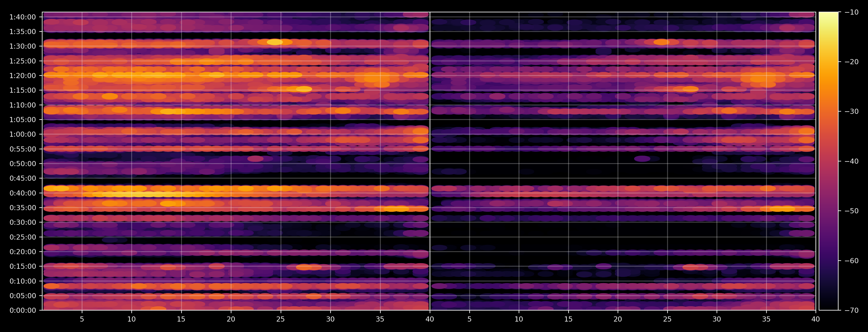Click the 1:40:00 y-axis time label
This screenshot has width=868, height=332.
tap(23, 17)
